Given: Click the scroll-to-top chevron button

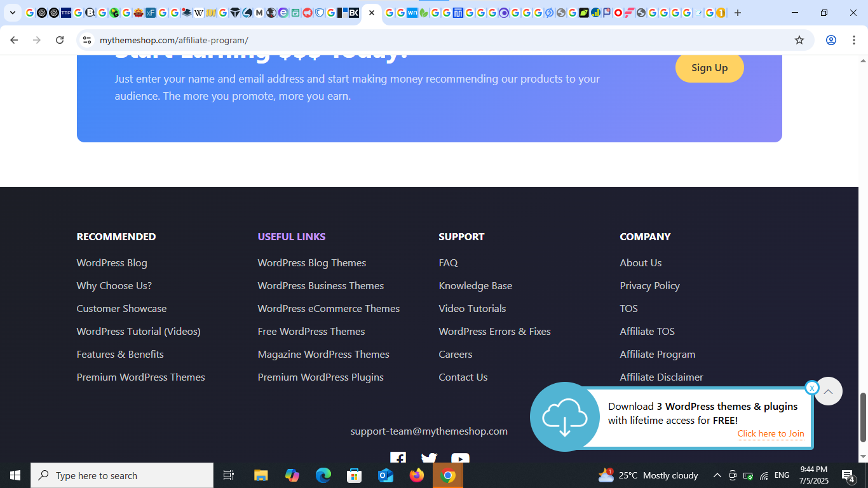Looking at the screenshot, I should coord(828,391).
